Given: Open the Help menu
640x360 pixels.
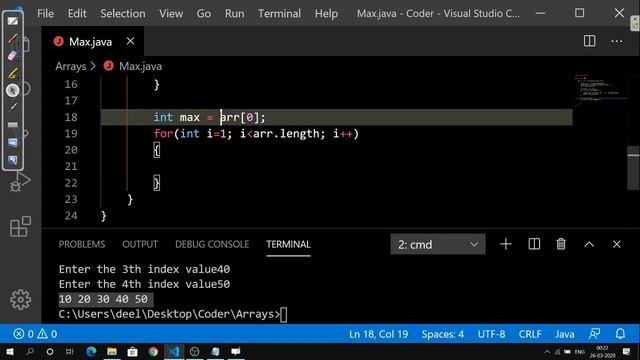Looking at the screenshot, I should coord(326,13).
